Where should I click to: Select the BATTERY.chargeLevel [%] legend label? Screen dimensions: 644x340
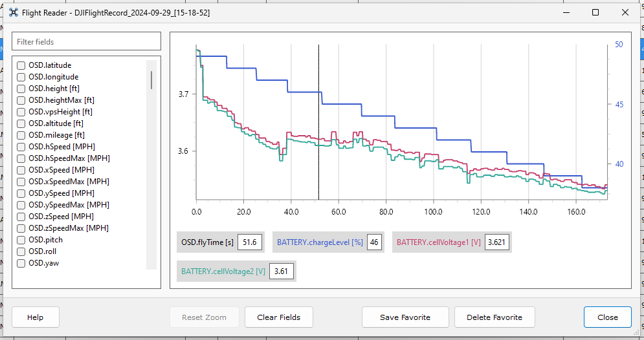click(320, 242)
